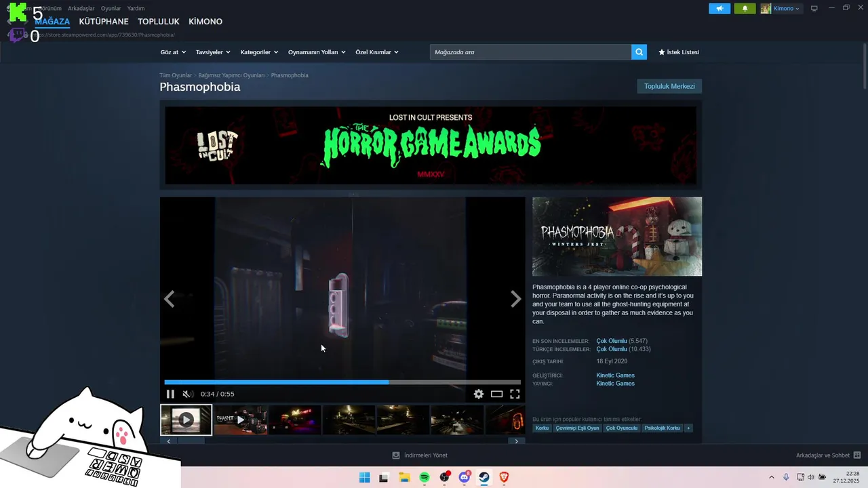Select the 'Çevrimiçi Eşli Oyun' tag
Image resolution: width=868 pixels, height=488 pixels.
point(577,428)
